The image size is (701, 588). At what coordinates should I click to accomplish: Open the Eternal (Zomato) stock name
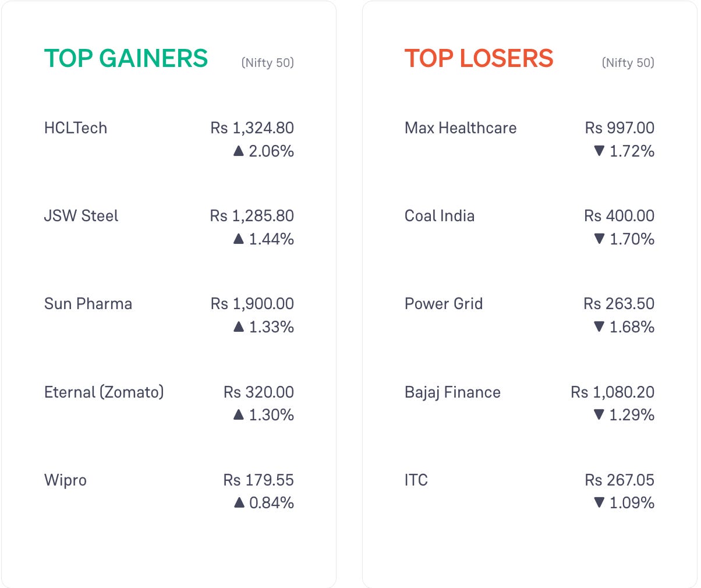[x=104, y=392]
